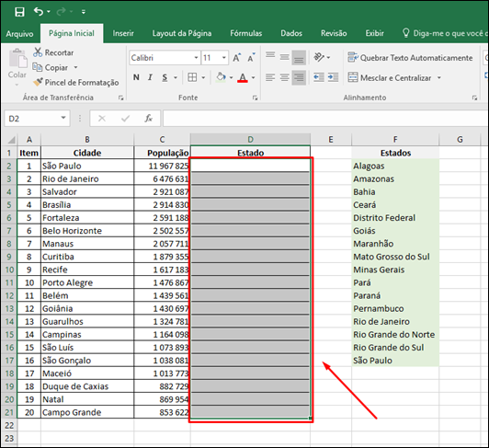
Task: Click the Recortar scissors button
Action: click(53, 52)
